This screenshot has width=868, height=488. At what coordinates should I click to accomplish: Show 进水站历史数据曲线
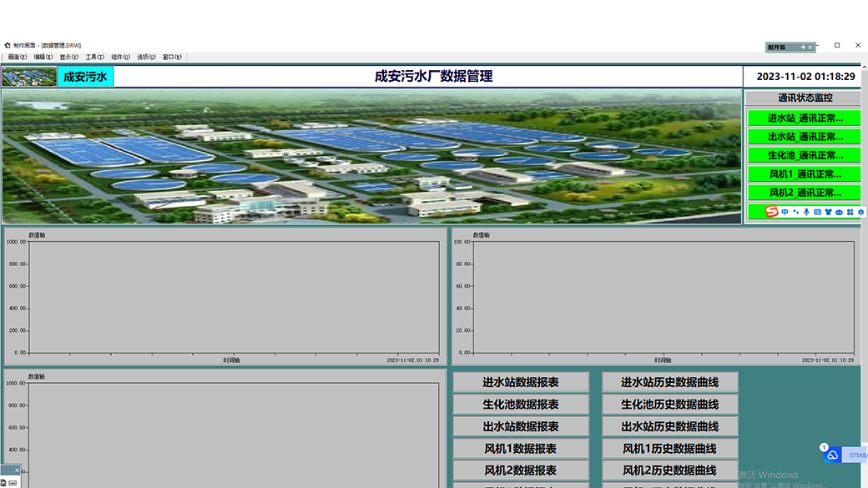click(x=670, y=382)
